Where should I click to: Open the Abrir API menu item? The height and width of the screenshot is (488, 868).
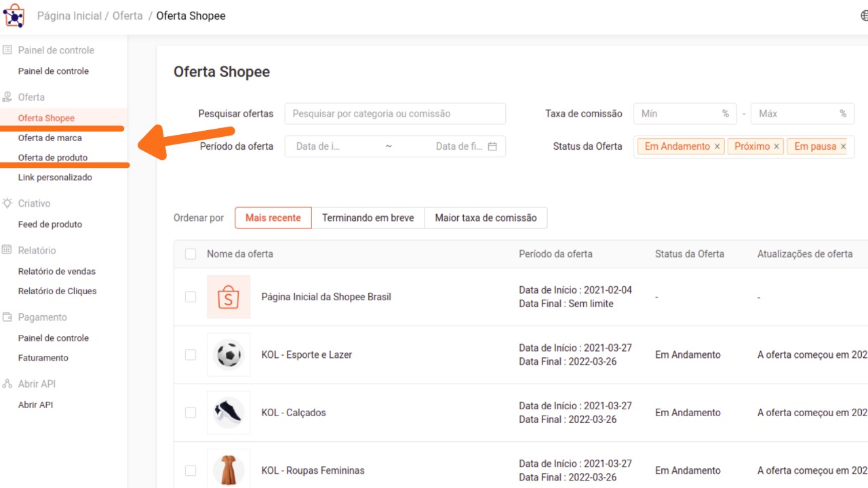tap(35, 405)
